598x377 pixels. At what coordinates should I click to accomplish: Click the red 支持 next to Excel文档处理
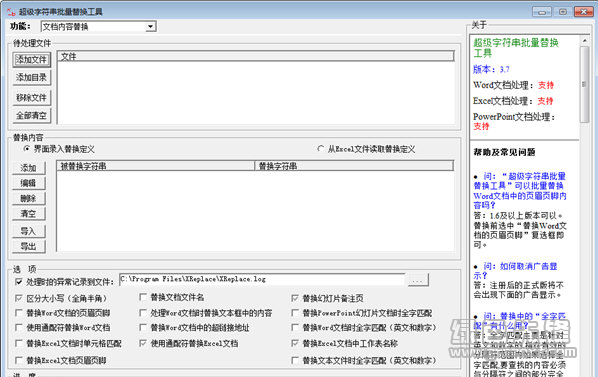(x=545, y=101)
